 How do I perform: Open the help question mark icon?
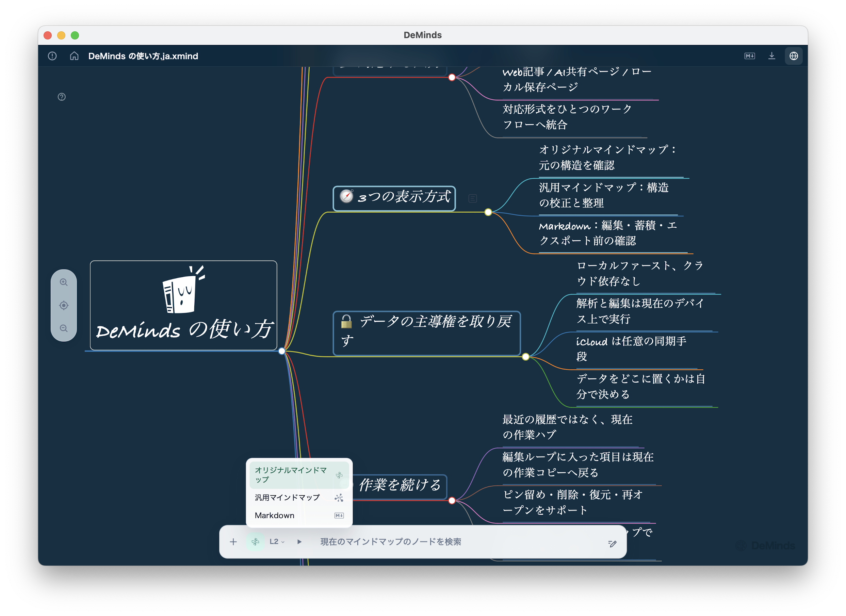(x=62, y=97)
